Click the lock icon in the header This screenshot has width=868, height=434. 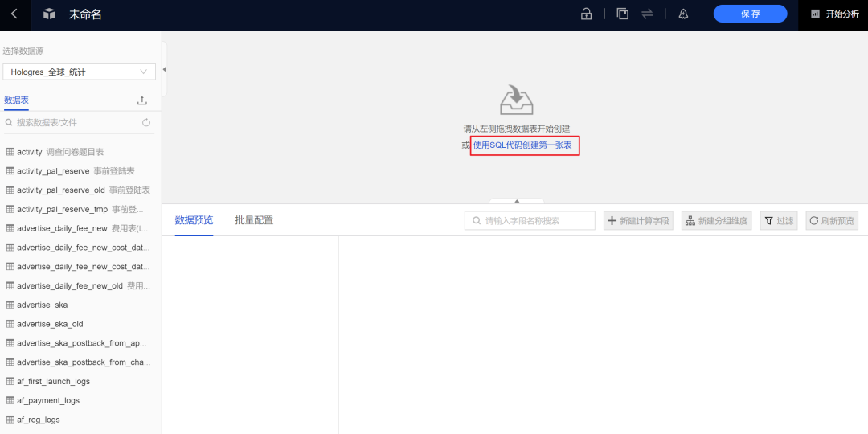(x=586, y=14)
